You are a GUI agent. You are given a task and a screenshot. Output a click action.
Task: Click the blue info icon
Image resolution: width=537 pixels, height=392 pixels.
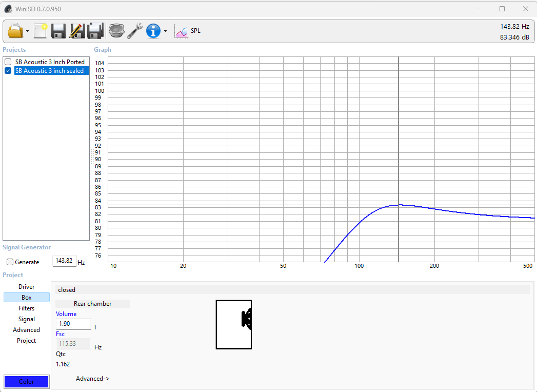(x=153, y=31)
